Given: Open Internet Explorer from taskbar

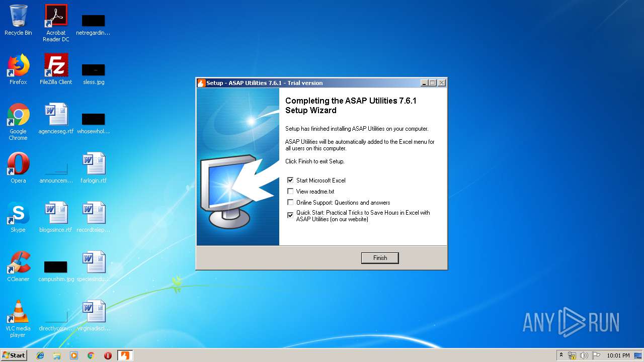Looking at the screenshot, I should click(40, 355).
